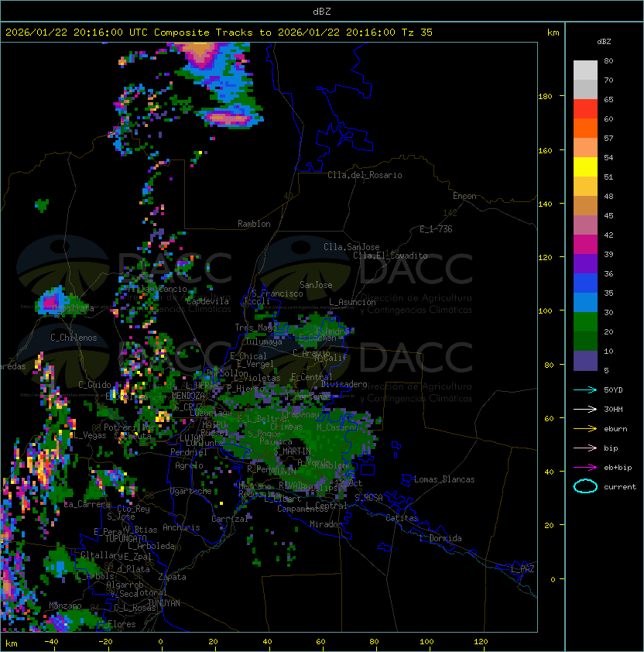Click the 'C_Guido' map label

click(94, 385)
